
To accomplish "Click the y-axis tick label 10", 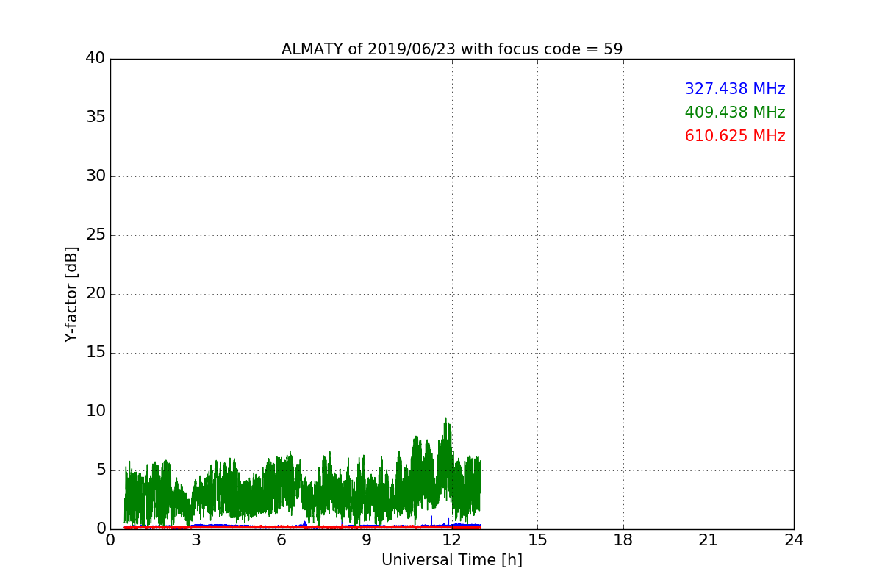I will (96, 411).
